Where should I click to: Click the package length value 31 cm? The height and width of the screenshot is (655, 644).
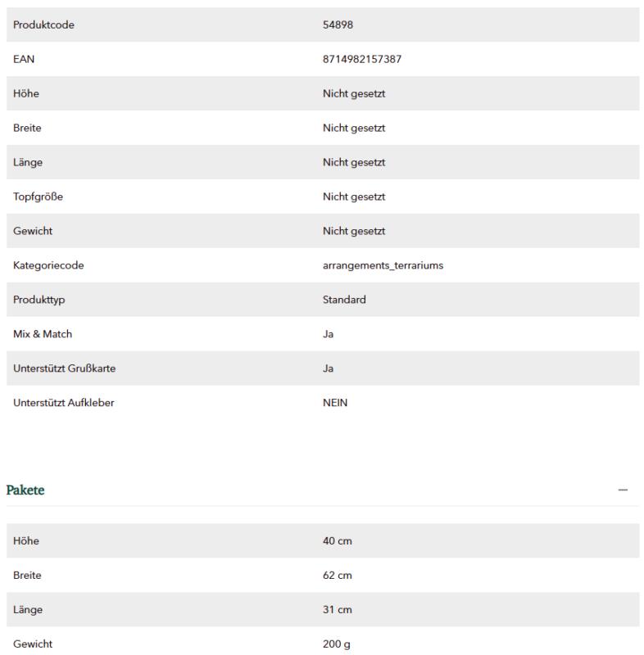(338, 609)
